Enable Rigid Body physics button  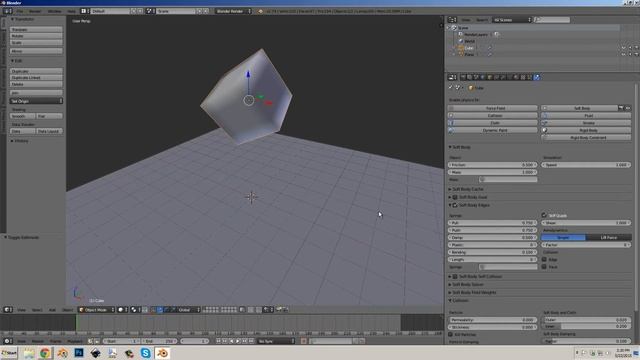point(586,130)
